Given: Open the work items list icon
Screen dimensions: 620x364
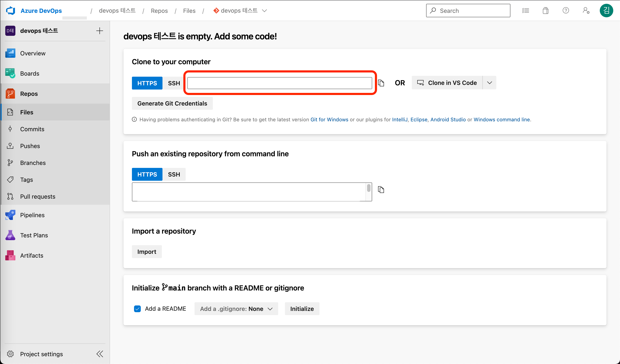Looking at the screenshot, I should coord(526,11).
